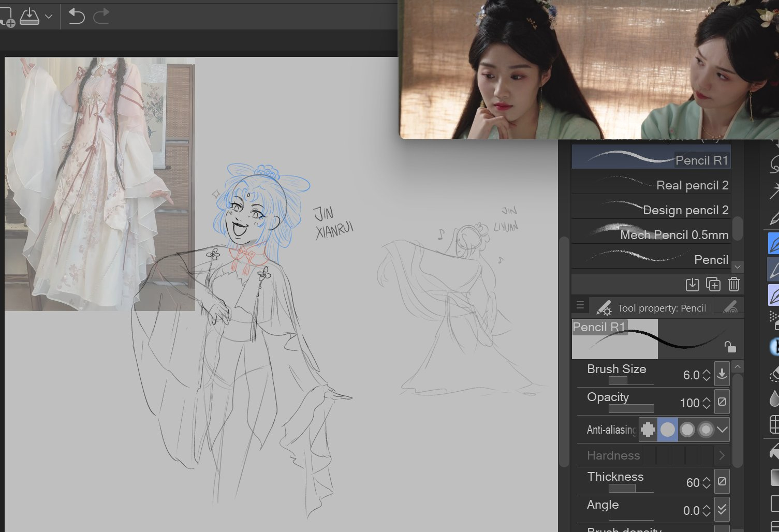This screenshot has height=532, width=779.
Task: Click the Redo arrow in the toolbar
Action: tap(101, 17)
